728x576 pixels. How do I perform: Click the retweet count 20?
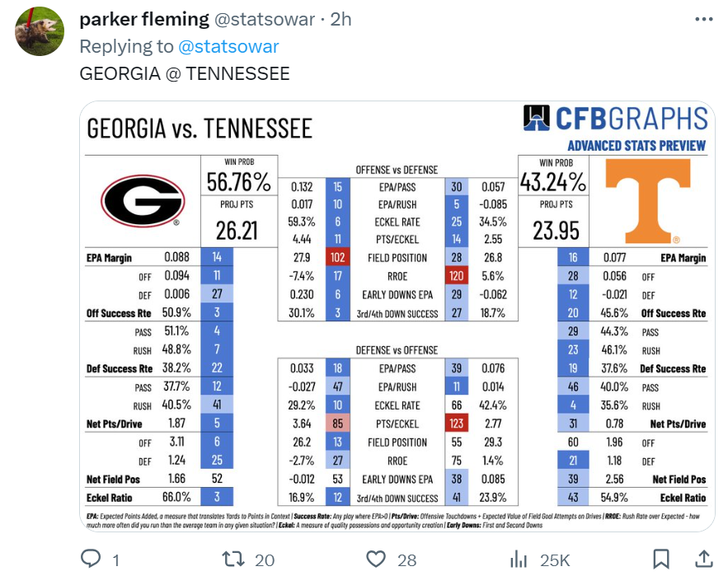(x=265, y=560)
